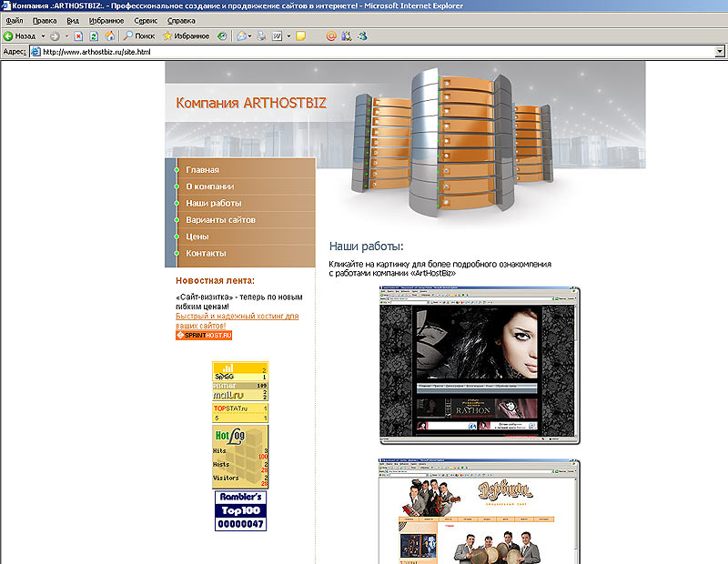Click the yellow note Discuss toolbar icon
The height and width of the screenshot is (564, 728).
[x=301, y=35]
